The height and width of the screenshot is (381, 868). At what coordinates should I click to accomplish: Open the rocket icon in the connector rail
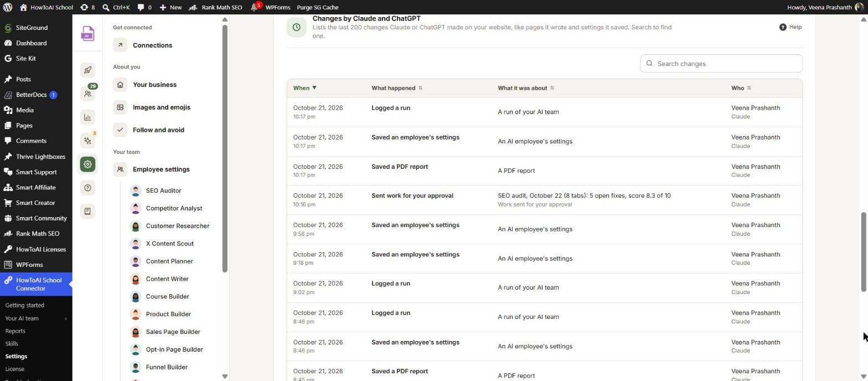coord(87,70)
